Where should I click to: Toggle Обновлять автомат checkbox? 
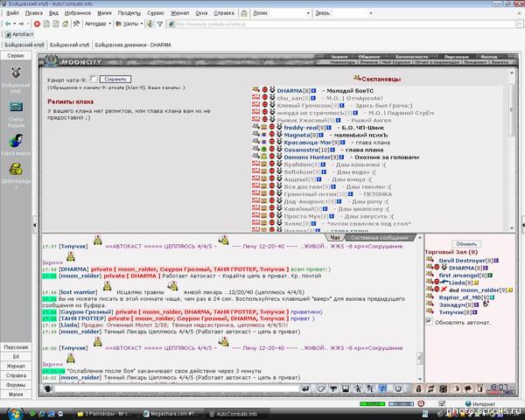point(429,321)
